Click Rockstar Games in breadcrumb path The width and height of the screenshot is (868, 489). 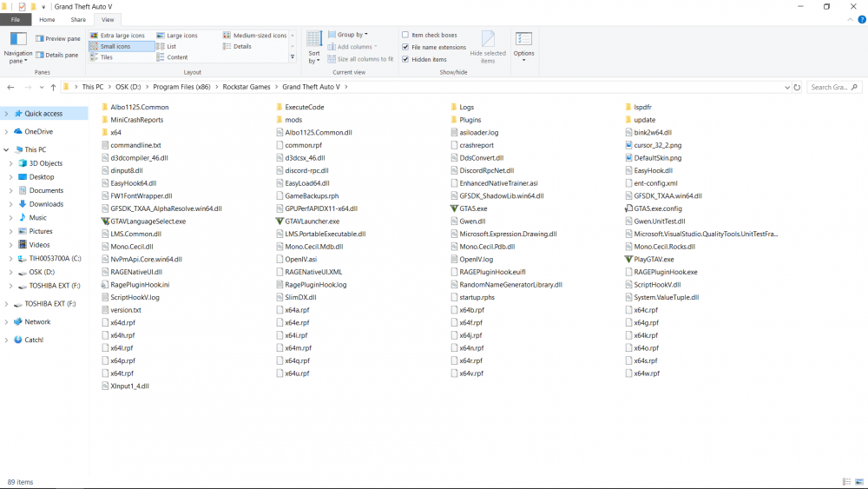pyautogui.click(x=247, y=87)
